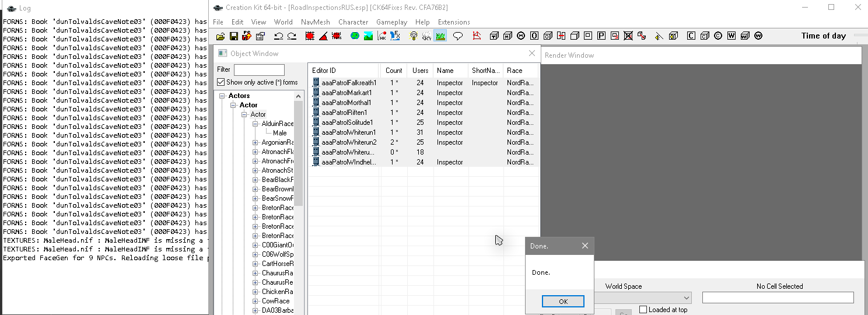Screen dimensions: 868x315
Task: Toggle the grass display icon
Action: (440, 36)
